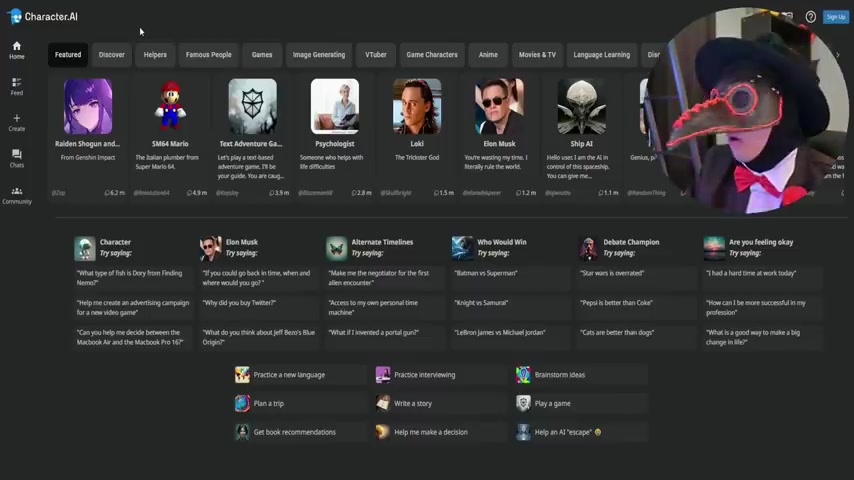Open the Elon Musk featured card avatar

[499, 106]
